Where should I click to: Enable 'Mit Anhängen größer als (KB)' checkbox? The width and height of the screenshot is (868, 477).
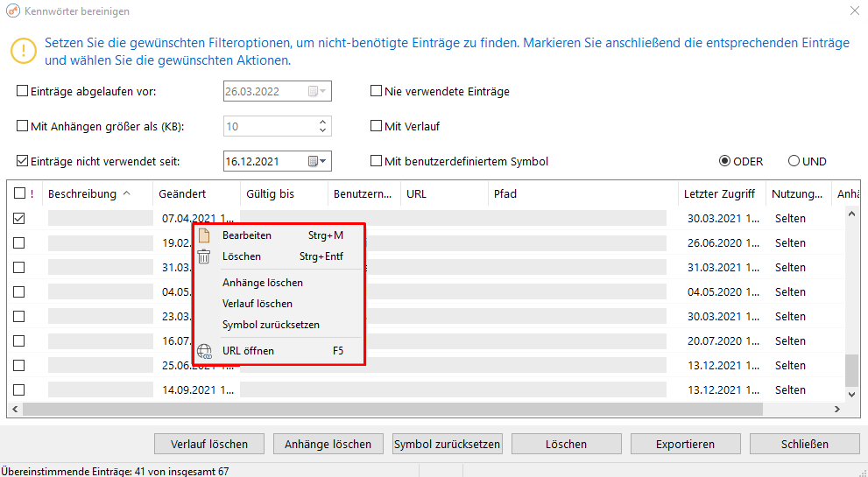22,126
